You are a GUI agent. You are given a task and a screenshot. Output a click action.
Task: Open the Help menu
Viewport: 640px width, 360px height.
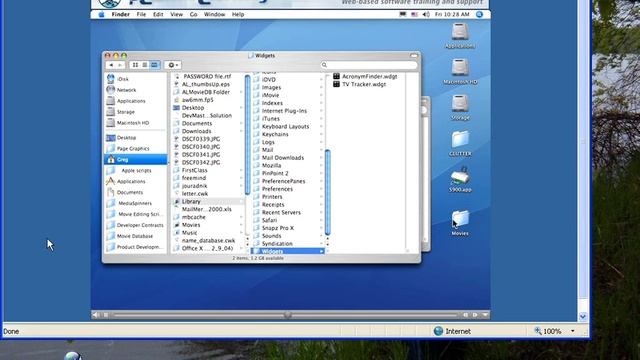tap(238, 14)
